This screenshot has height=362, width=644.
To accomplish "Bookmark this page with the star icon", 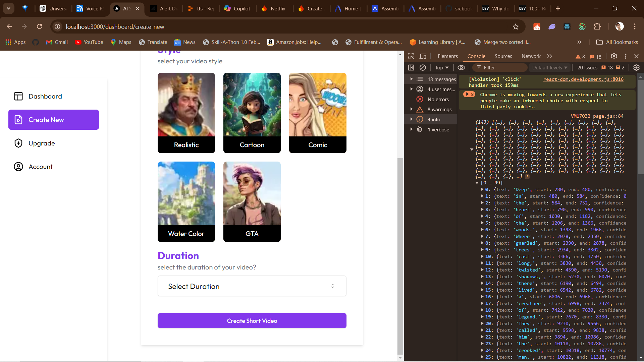I will [516, 27].
